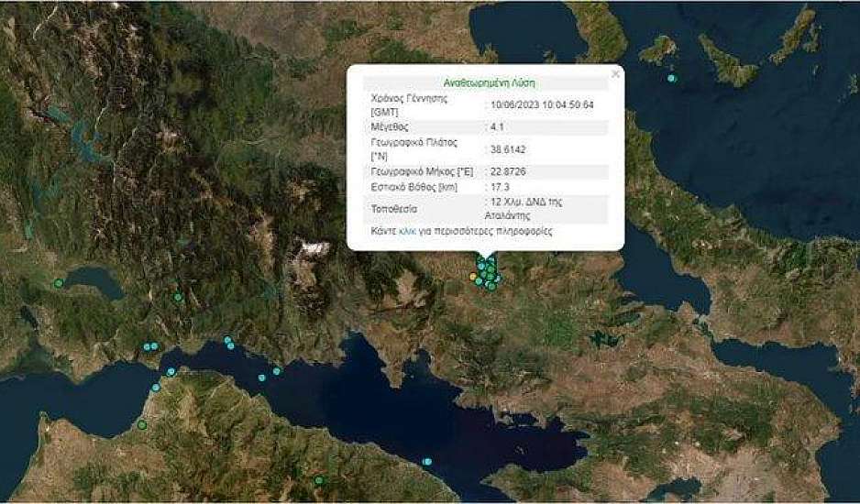Click the green marker cluster under the popup pointer
Screen dimensions: 860x504
click(489, 273)
